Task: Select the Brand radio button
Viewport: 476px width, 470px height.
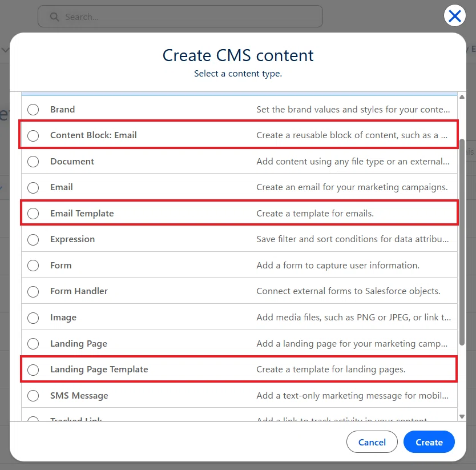Action: tap(33, 110)
